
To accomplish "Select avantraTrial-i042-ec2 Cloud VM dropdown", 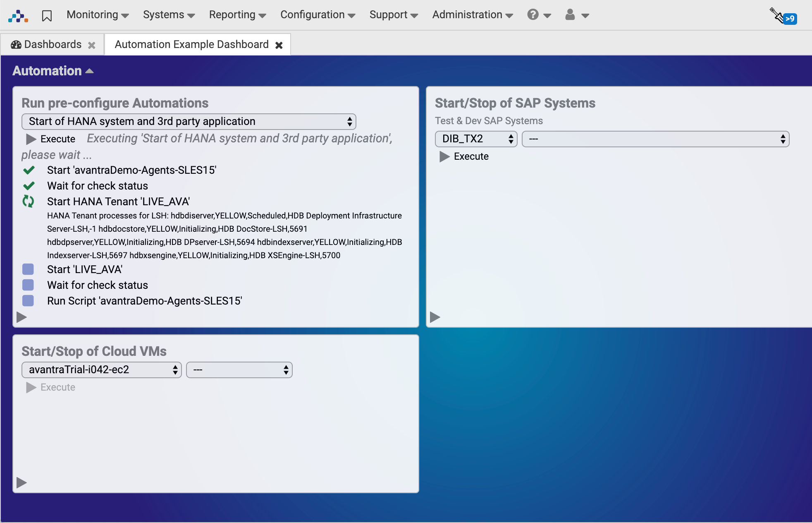I will point(101,370).
